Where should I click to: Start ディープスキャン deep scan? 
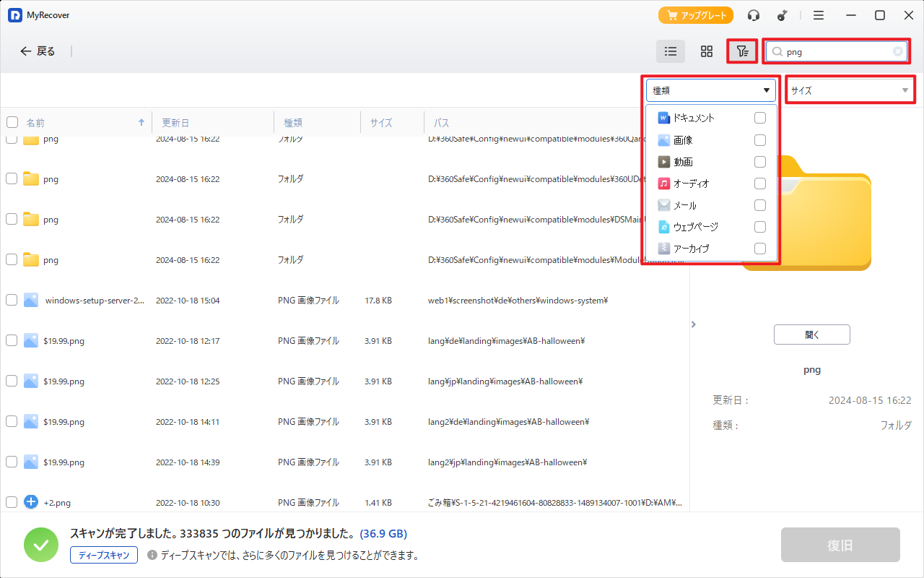click(104, 555)
